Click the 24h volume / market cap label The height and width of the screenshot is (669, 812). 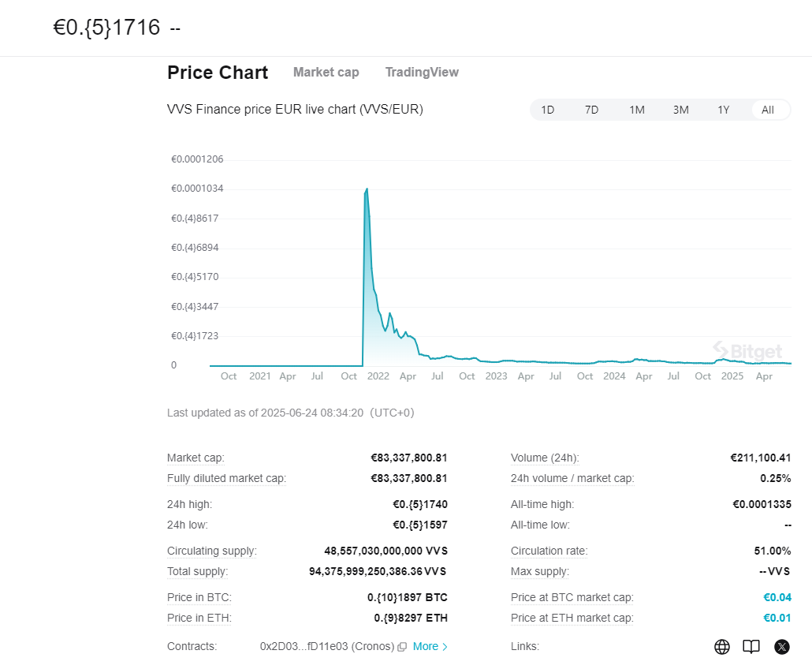pos(572,479)
